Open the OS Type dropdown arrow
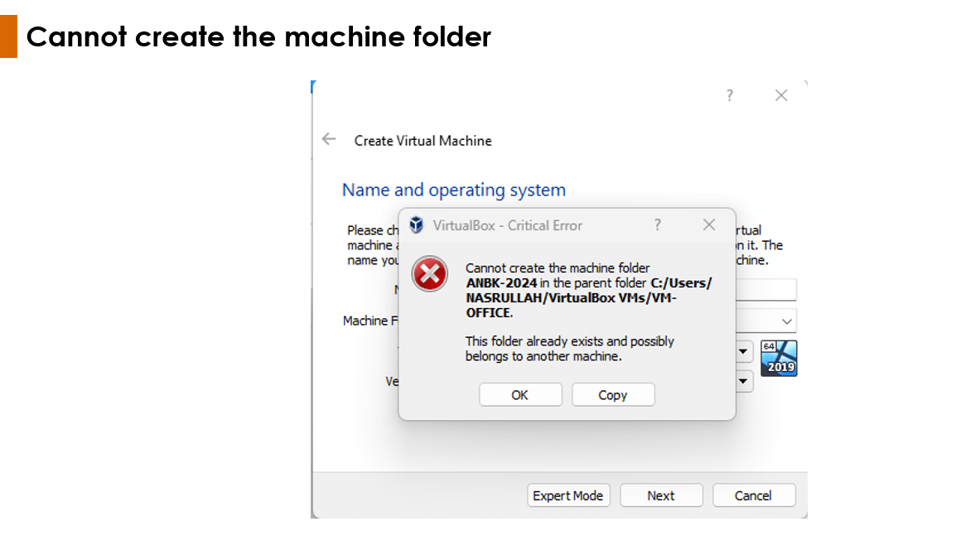 tap(743, 351)
